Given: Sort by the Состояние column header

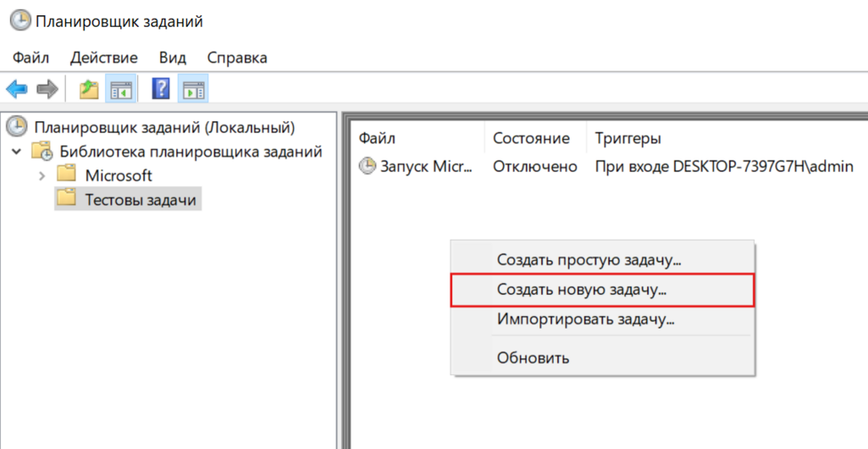Looking at the screenshot, I should tap(531, 138).
